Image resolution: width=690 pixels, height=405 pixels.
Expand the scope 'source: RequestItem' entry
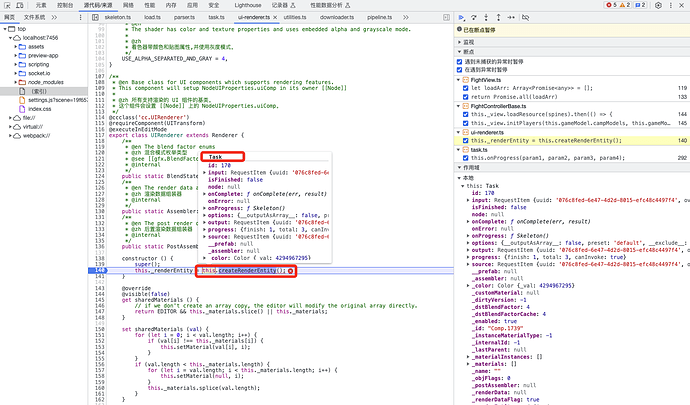tap(468, 264)
